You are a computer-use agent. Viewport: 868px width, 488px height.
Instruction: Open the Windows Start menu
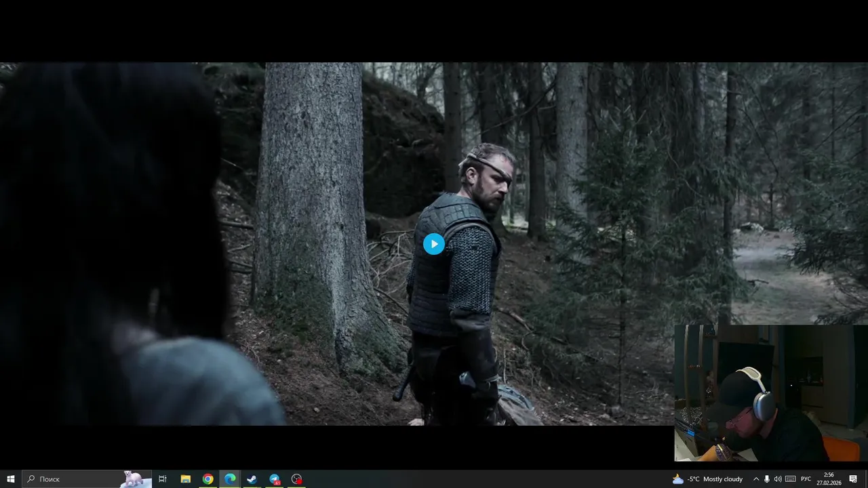(11, 479)
